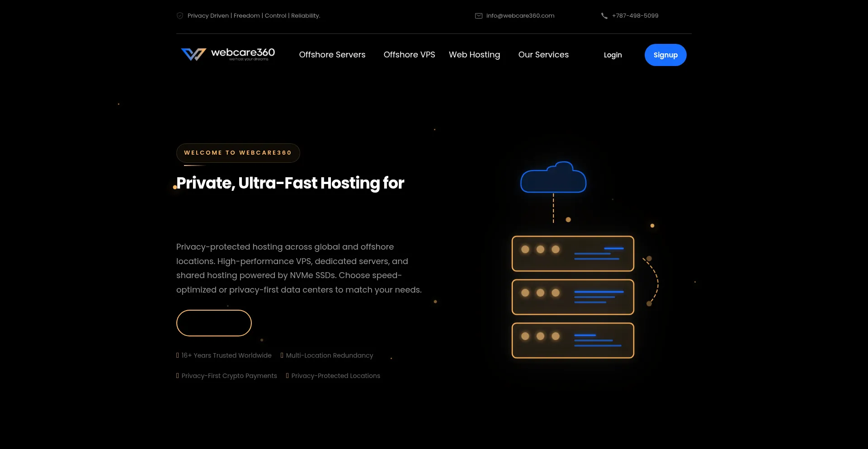This screenshot has height=449, width=868.
Task: Click the Privacy-First Crypto Payments item
Action: pyautogui.click(x=229, y=376)
